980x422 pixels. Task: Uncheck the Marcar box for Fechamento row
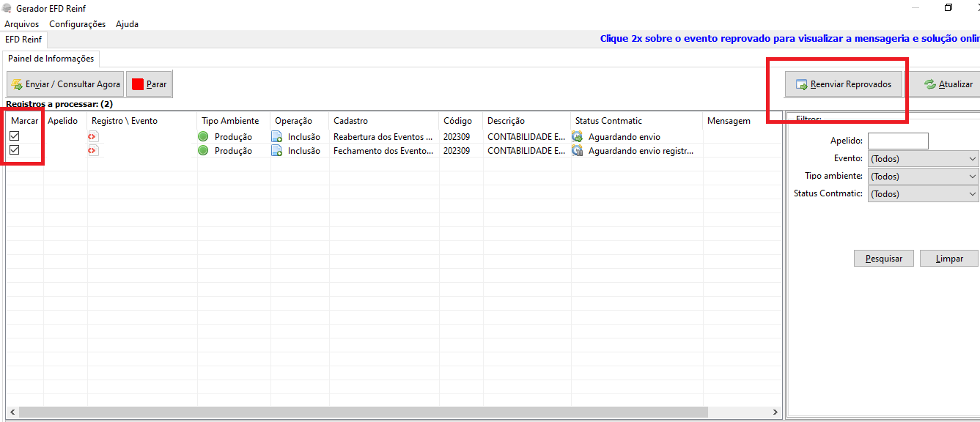point(14,150)
